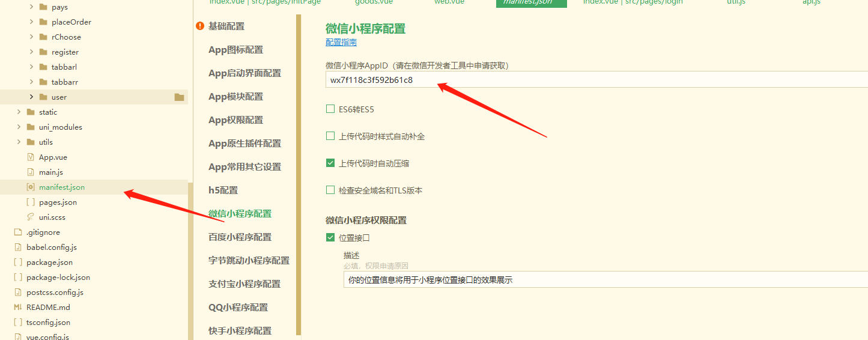This screenshot has width=868, height=340.
Task: Click the uni_modules folder icon
Action: 31,127
